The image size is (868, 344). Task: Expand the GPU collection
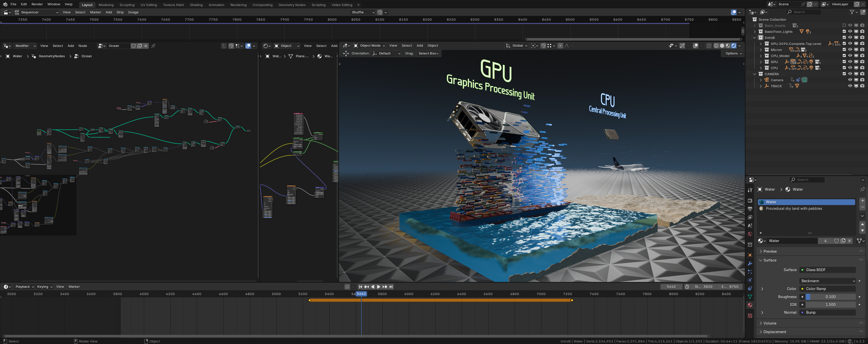760,62
